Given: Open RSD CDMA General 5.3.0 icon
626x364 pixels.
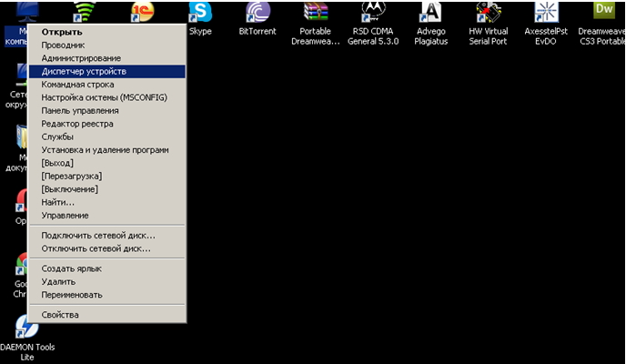Looking at the screenshot, I should [372, 13].
